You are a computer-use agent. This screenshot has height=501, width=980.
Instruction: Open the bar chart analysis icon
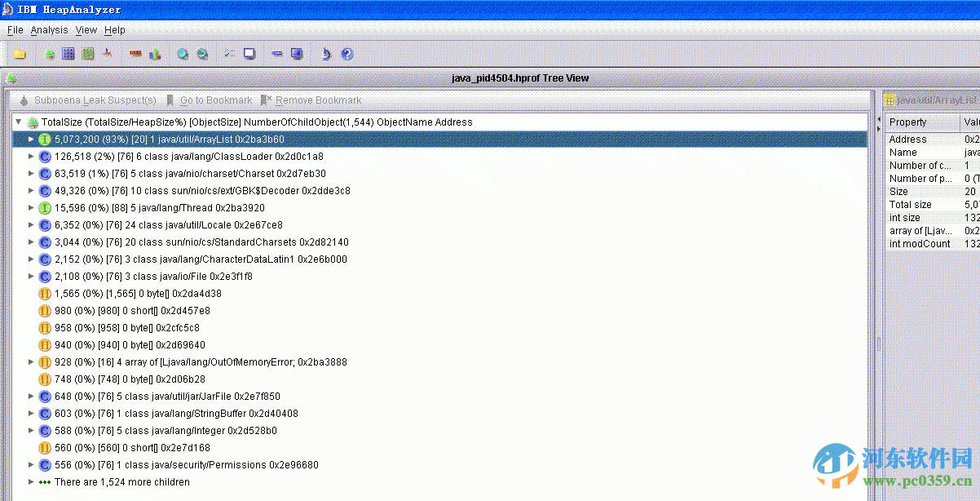click(154, 53)
